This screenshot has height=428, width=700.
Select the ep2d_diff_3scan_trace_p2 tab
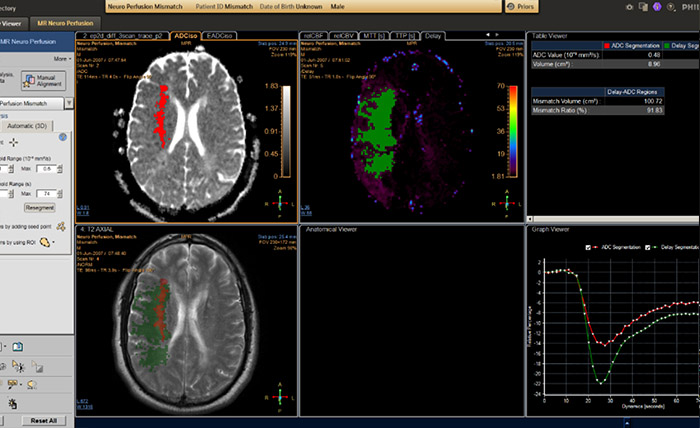122,36
